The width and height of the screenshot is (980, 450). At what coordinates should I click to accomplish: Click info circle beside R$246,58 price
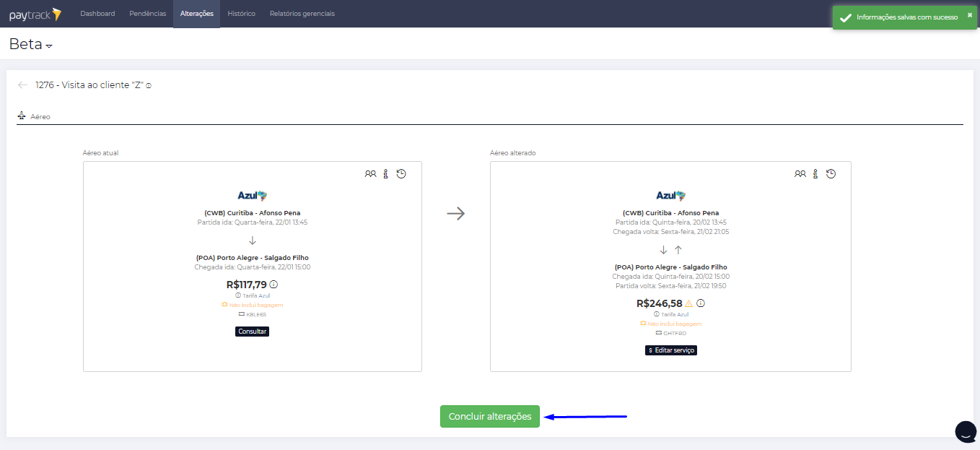click(701, 304)
